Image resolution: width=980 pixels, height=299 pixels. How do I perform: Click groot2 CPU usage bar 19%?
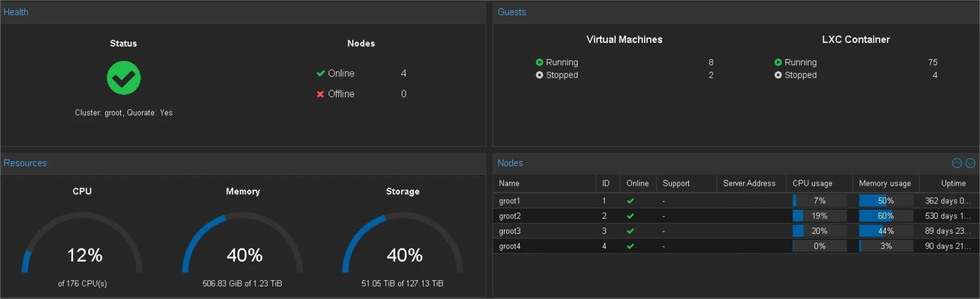click(819, 216)
